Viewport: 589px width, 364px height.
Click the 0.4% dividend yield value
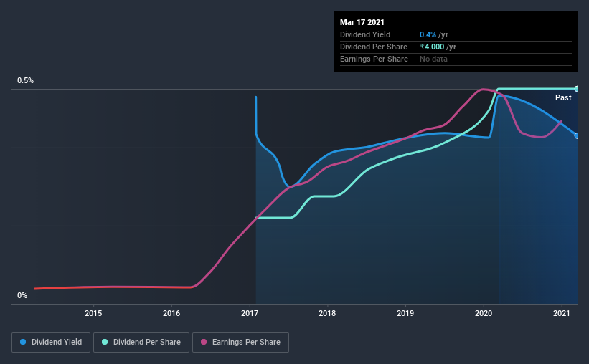click(x=428, y=34)
